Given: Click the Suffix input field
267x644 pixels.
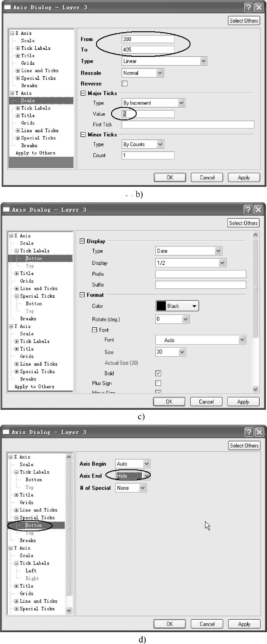Looking at the screenshot, I should tap(201, 285).
